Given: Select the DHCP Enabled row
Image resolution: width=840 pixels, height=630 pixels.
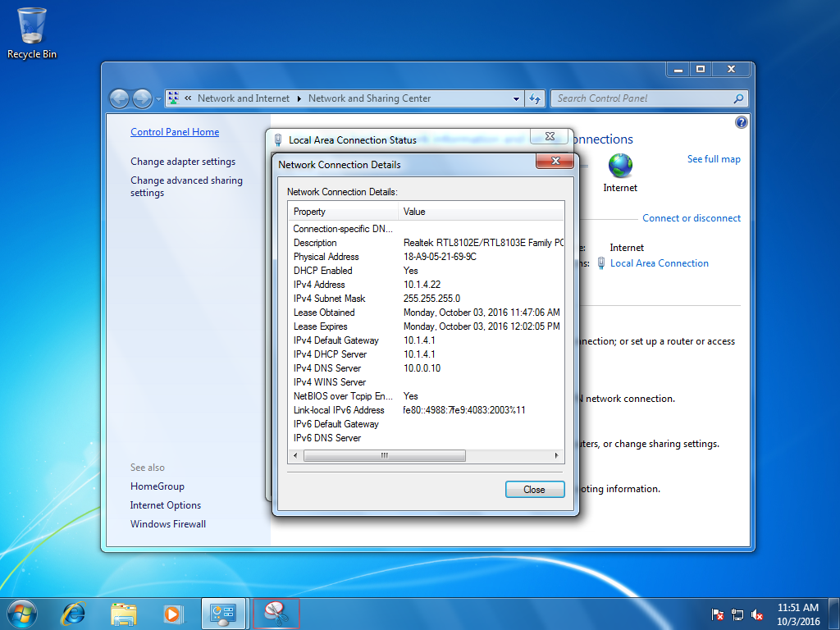Looking at the screenshot, I should [426, 271].
